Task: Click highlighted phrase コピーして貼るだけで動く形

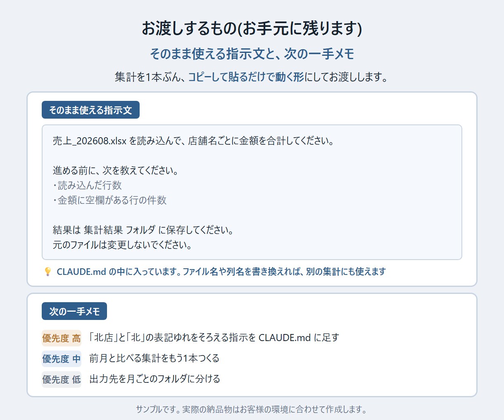Action: coord(246,77)
